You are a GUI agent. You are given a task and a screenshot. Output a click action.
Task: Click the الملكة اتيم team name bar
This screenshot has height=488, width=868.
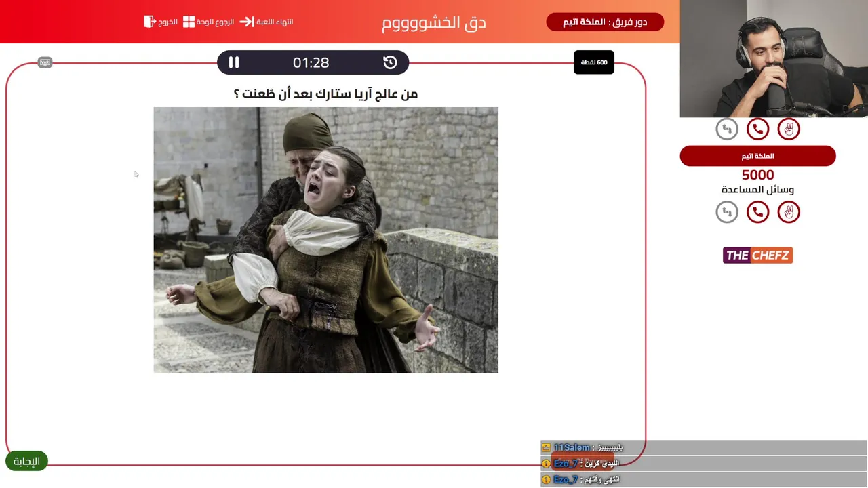pos(757,156)
